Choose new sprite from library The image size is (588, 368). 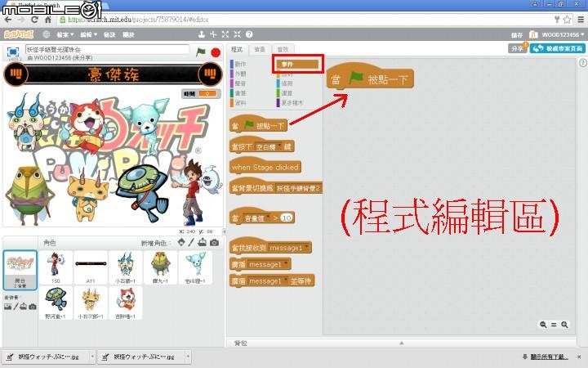click(x=181, y=243)
